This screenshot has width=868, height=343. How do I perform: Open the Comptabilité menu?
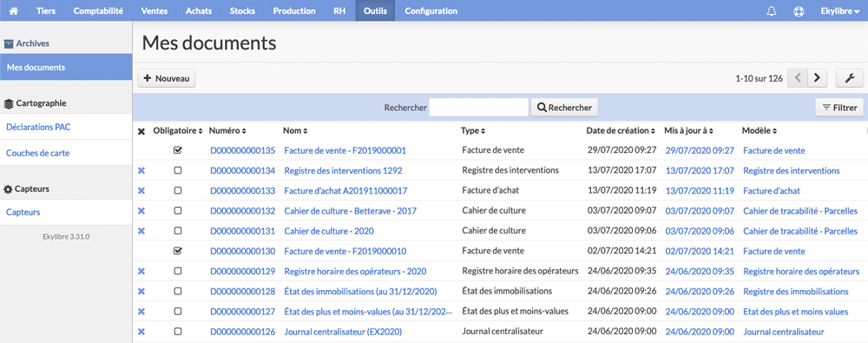pyautogui.click(x=98, y=10)
